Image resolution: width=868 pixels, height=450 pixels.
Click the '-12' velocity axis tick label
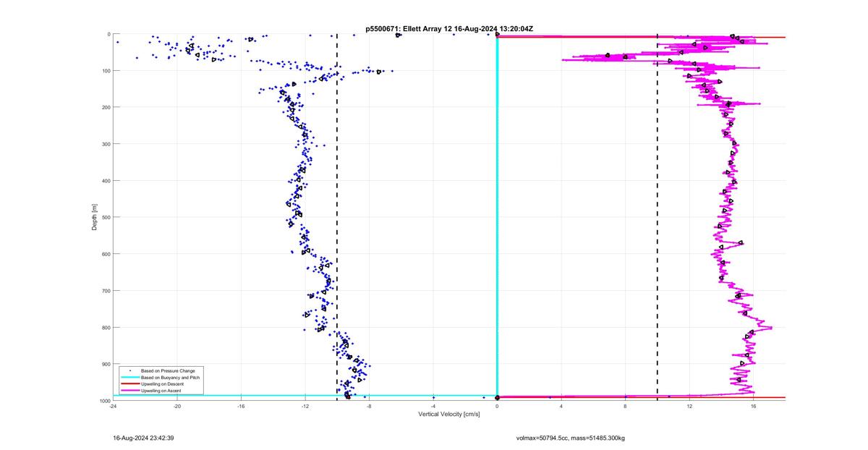pyautogui.click(x=305, y=407)
